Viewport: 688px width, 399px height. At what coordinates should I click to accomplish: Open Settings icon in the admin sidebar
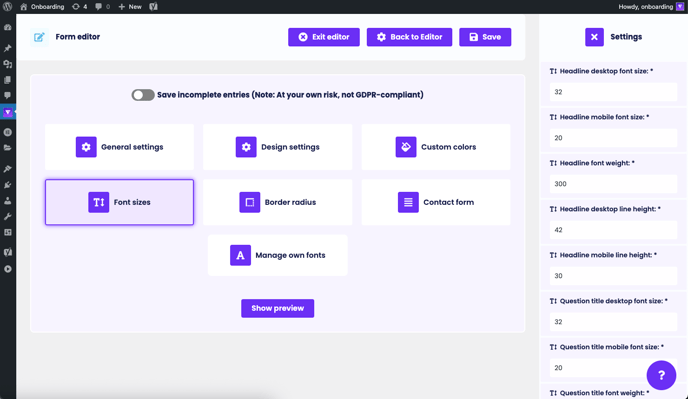7,232
